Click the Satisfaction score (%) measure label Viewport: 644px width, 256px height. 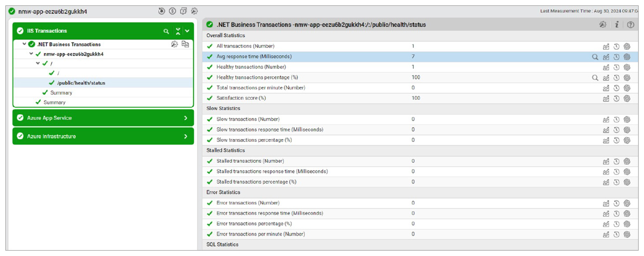tap(241, 99)
